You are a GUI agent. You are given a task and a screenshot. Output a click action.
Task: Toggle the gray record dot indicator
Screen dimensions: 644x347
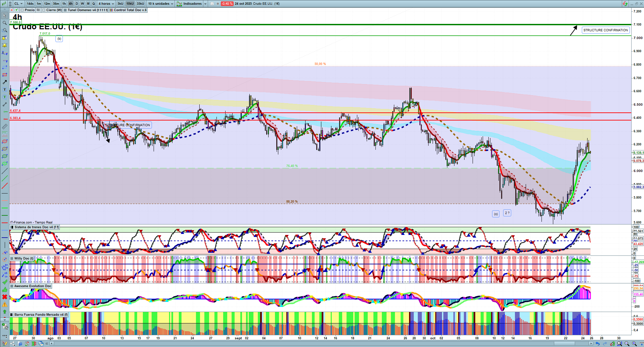218,4
